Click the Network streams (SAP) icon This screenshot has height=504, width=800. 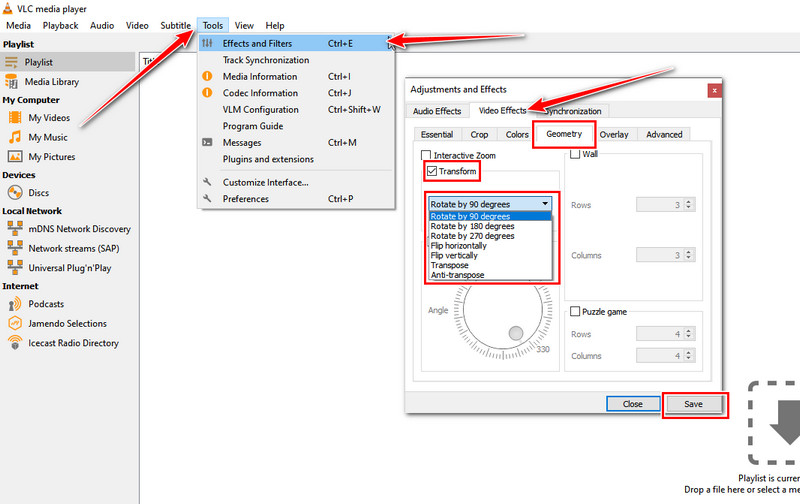pyautogui.click(x=15, y=248)
